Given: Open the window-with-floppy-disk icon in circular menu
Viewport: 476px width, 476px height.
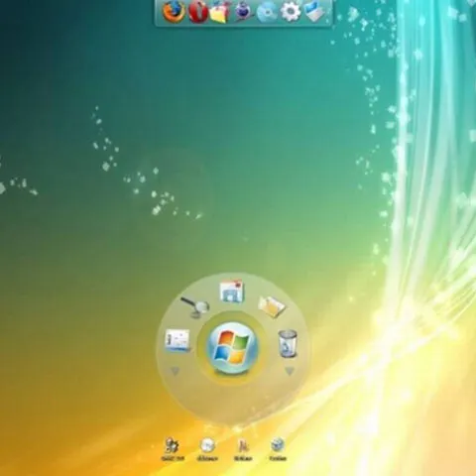Looking at the screenshot, I should 232,291.
